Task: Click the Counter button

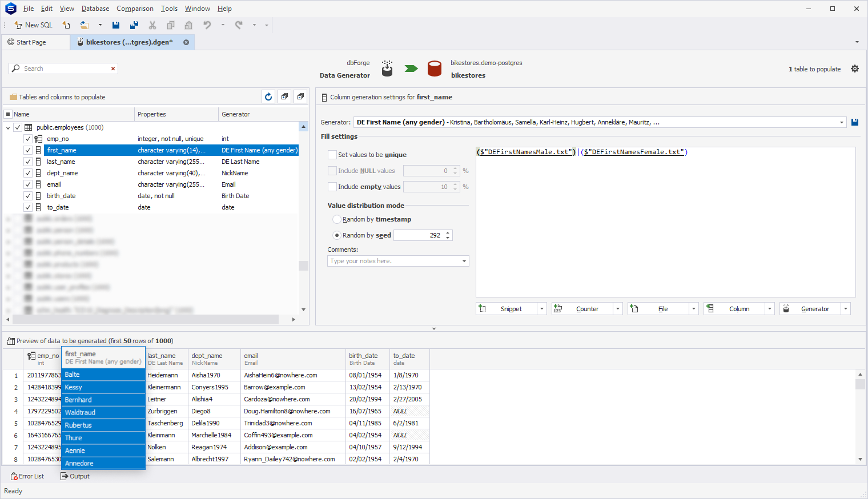Action: (582, 309)
